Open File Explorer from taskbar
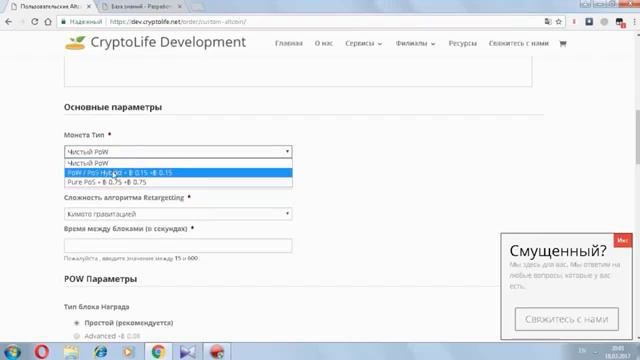Viewport: 640px width, 360px height. coord(71,351)
